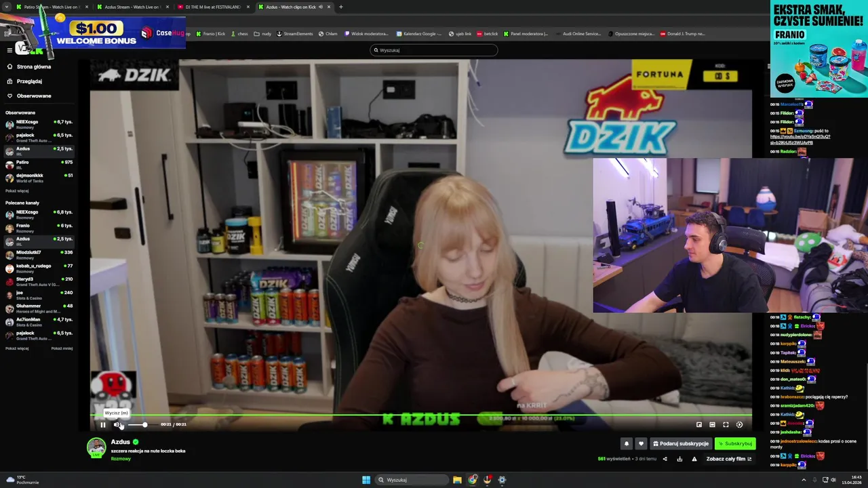This screenshot has width=868, height=488.
Task: Open the taskbar weather widget
Action: [22, 480]
